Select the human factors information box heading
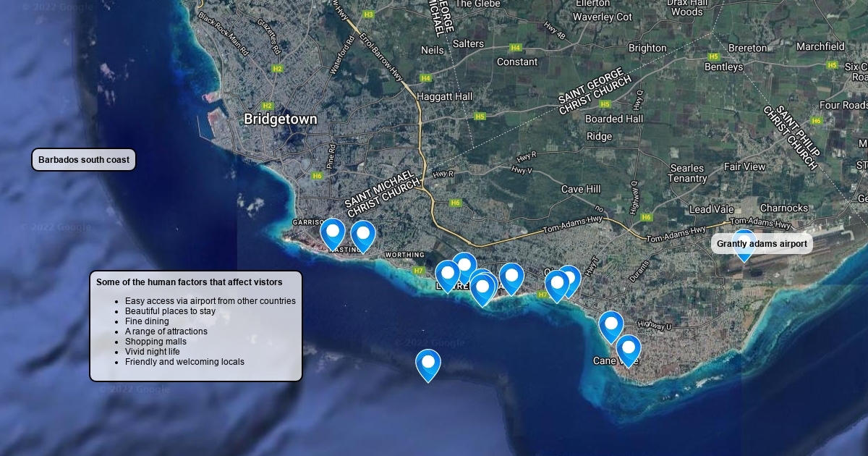Image resolution: width=868 pixels, height=456 pixels. [189, 282]
